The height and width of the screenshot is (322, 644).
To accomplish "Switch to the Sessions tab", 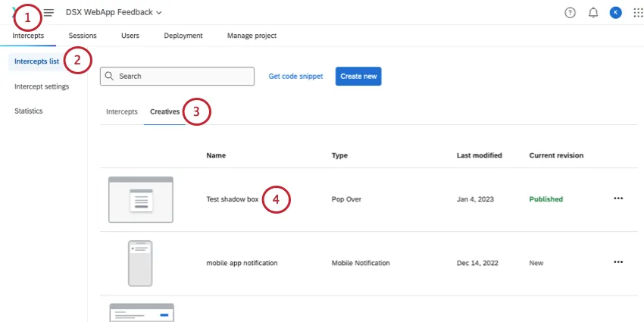I will (83, 36).
